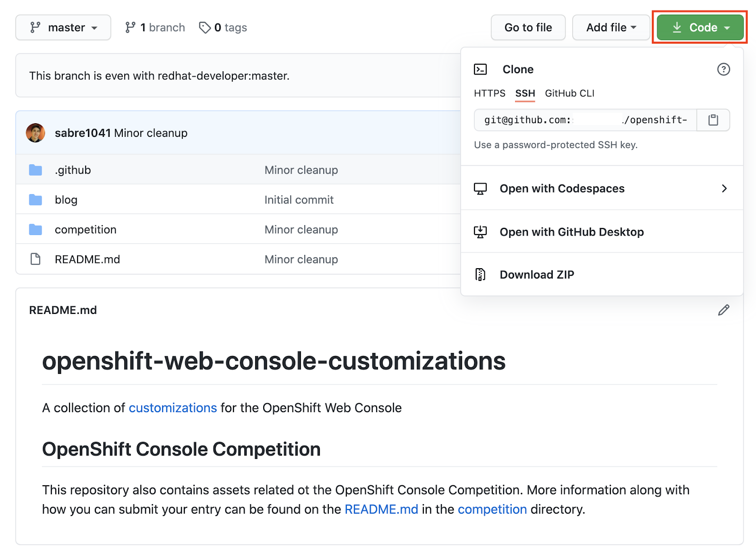The width and height of the screenshot is (756, 558).
Task: Expand the Add file dropdown
Action: [610, 27]
